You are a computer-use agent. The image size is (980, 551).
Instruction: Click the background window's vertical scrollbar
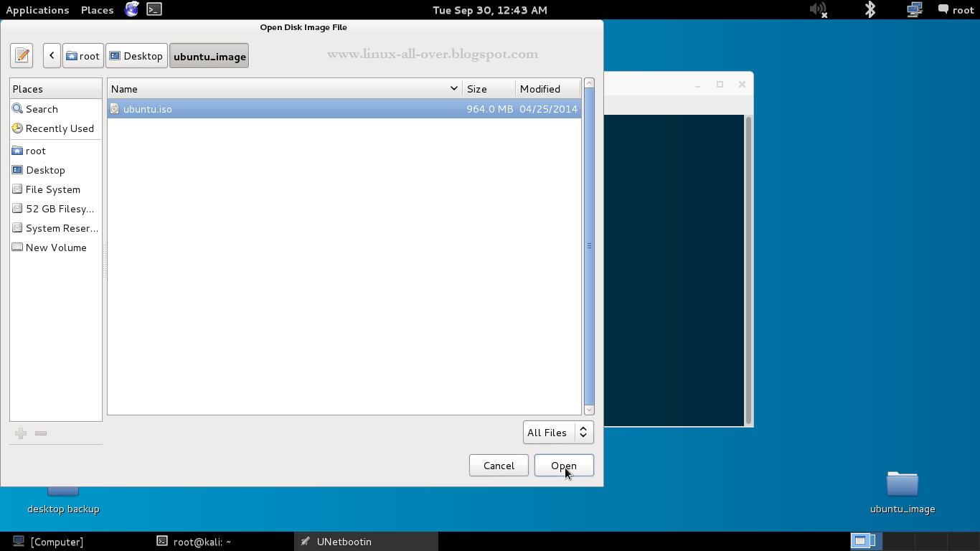[749, 270]
